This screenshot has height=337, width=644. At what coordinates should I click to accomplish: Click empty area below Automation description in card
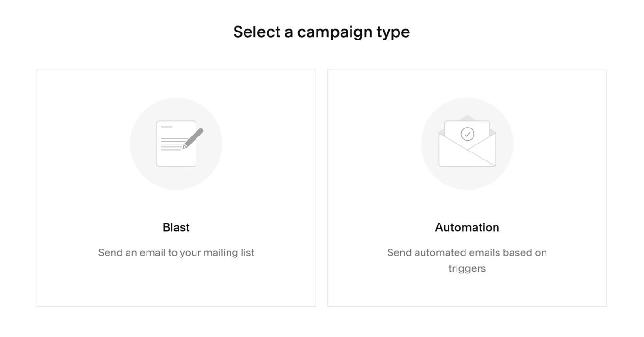click(x=467, y=292)
